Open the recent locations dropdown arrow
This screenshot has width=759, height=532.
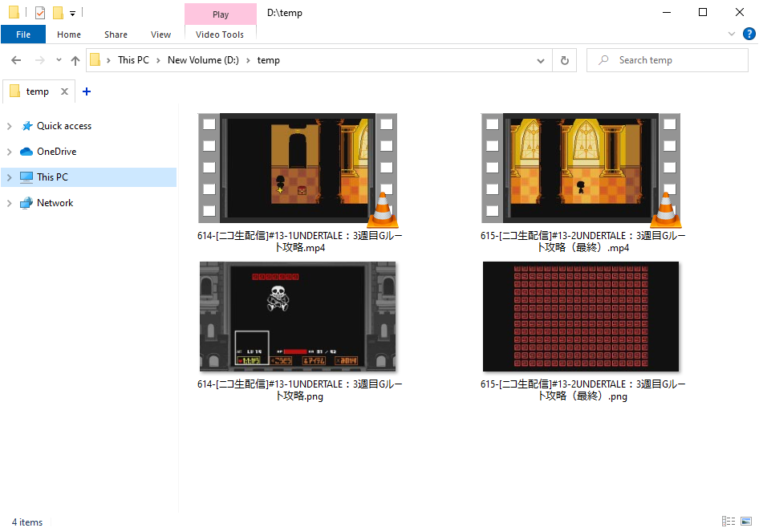(57, 59)
